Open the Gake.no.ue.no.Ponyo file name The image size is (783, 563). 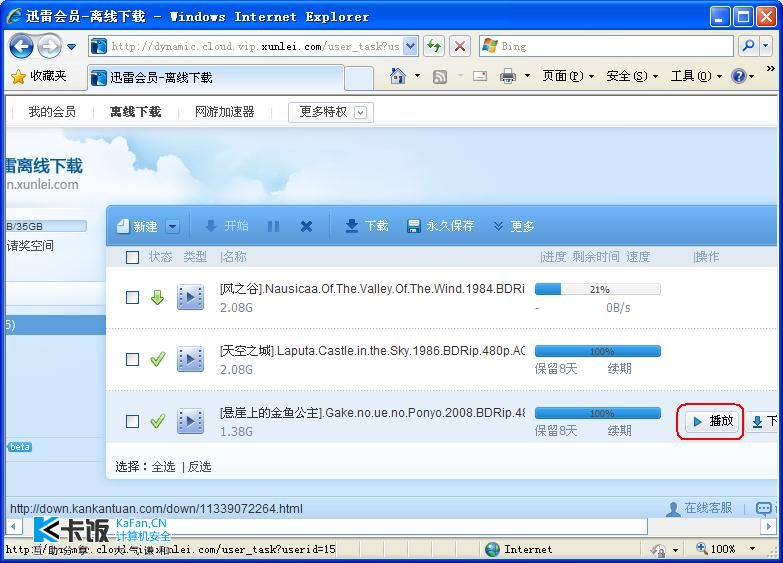(x=372, y=413)
